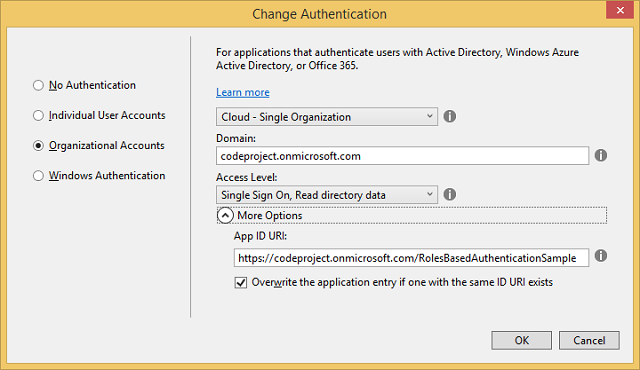Click into the Domain text field
This screenshot has height=370, width=640.
tap(402, 156)
